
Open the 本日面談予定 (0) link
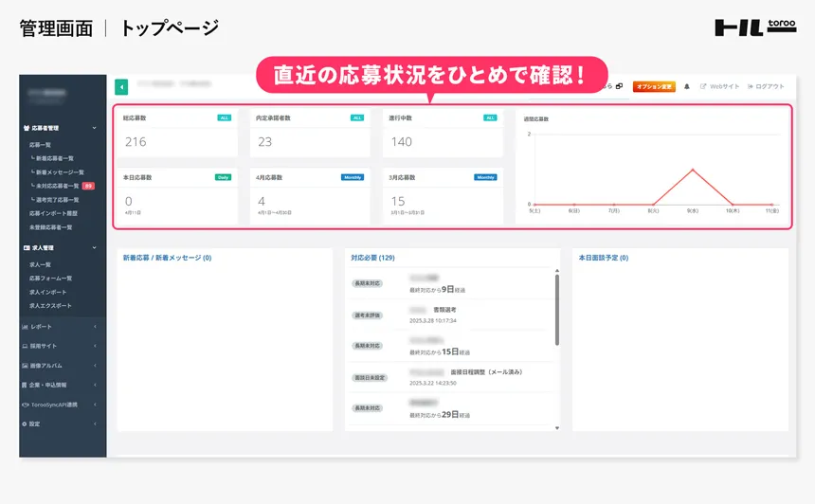[x=604, y=258]
